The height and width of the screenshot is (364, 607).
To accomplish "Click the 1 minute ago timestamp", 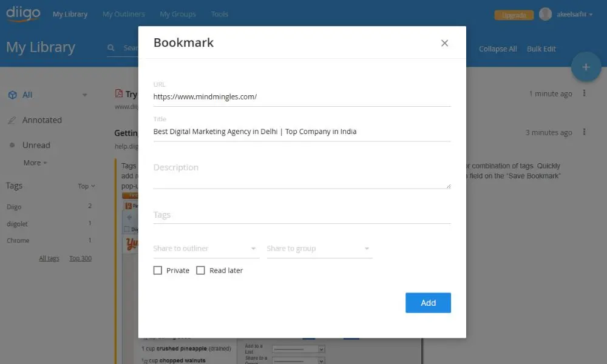I will coord(551,94).
